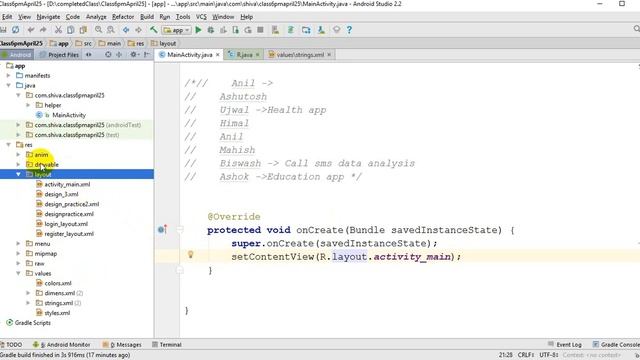The height and width of the screenshot is (360, 640).
Task: Click Run with Coverage icon
Action: click(223, 30)
